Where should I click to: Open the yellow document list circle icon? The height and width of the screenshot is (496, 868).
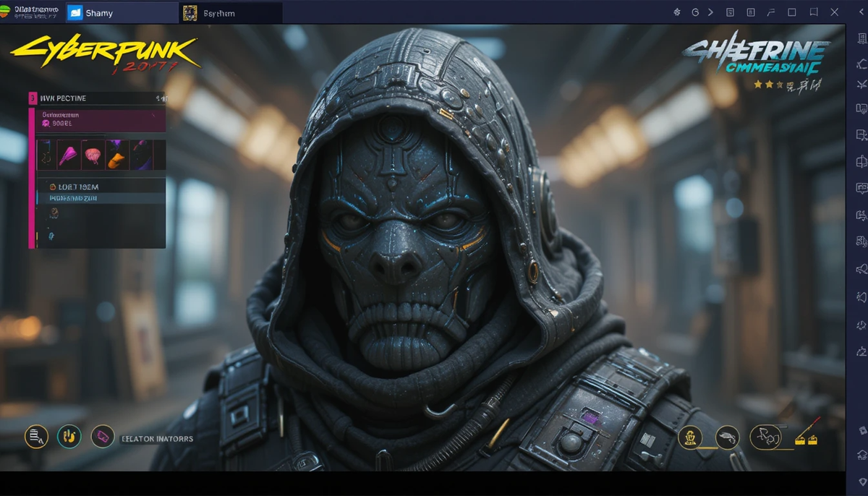point(36,436)
